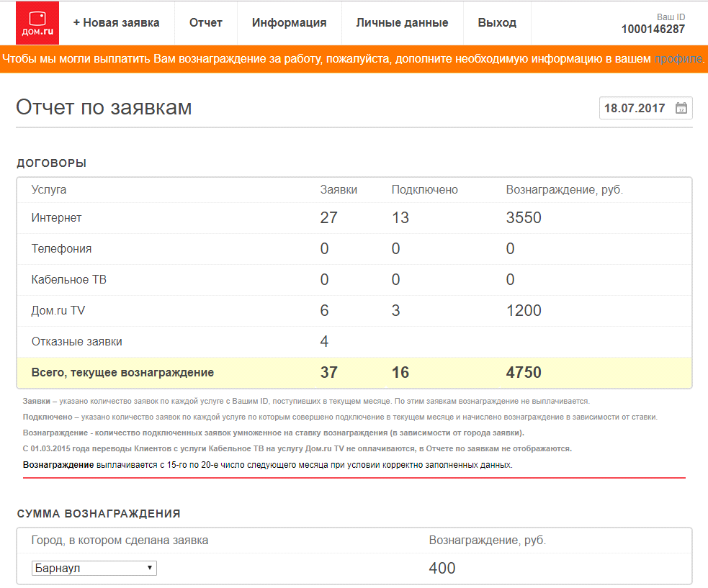This screenshot has height=588, width=708.
Task: Click the total reward value 4750
Action: [524, 373]
